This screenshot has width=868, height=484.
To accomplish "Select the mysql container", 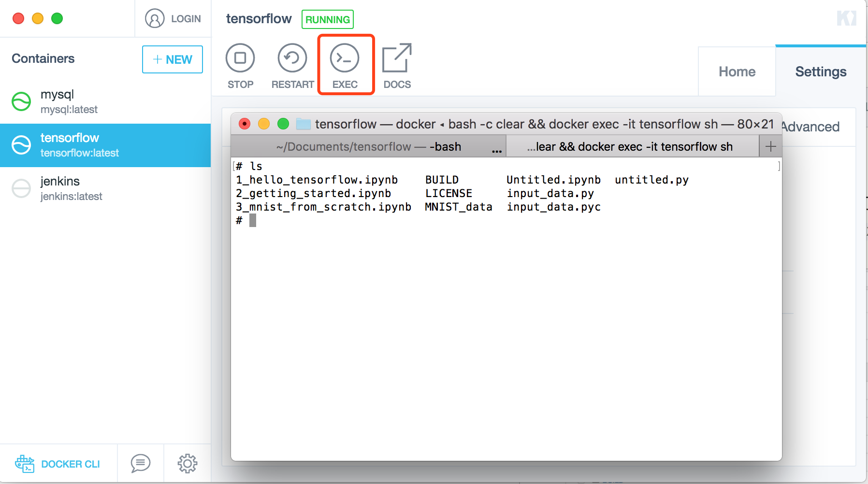I will coord(105,102).
